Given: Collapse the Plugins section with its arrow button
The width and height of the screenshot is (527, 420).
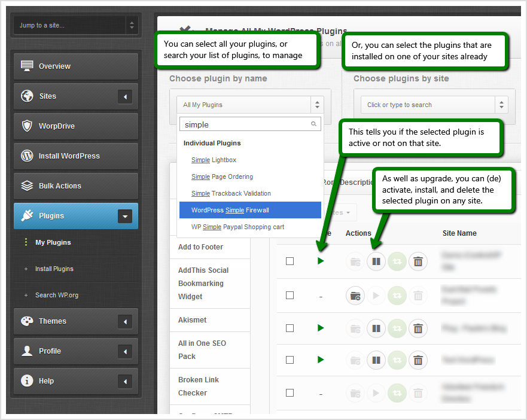Looking at the screenshot, I should [x=125, y=216].
